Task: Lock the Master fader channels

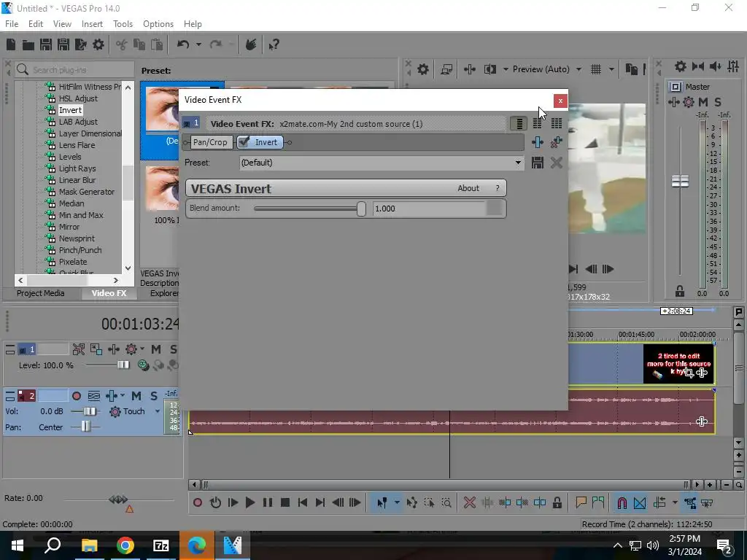Action: coord(680,290)
